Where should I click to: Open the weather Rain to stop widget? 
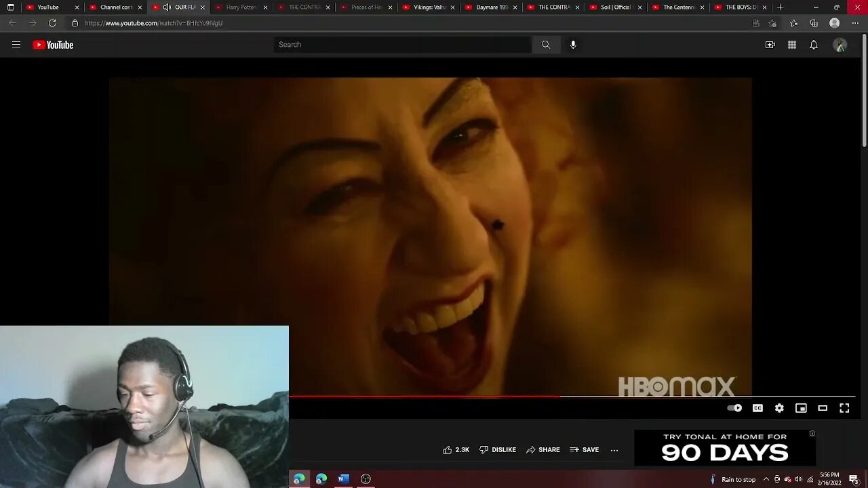pos(732,479)
